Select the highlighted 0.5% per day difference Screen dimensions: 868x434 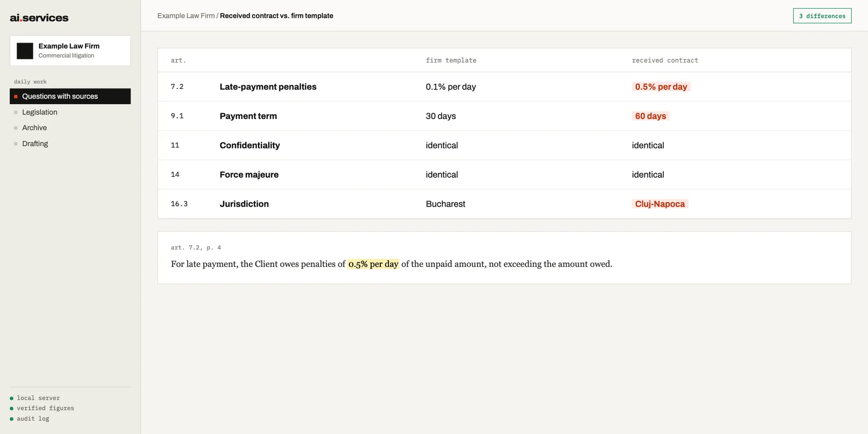661,87
